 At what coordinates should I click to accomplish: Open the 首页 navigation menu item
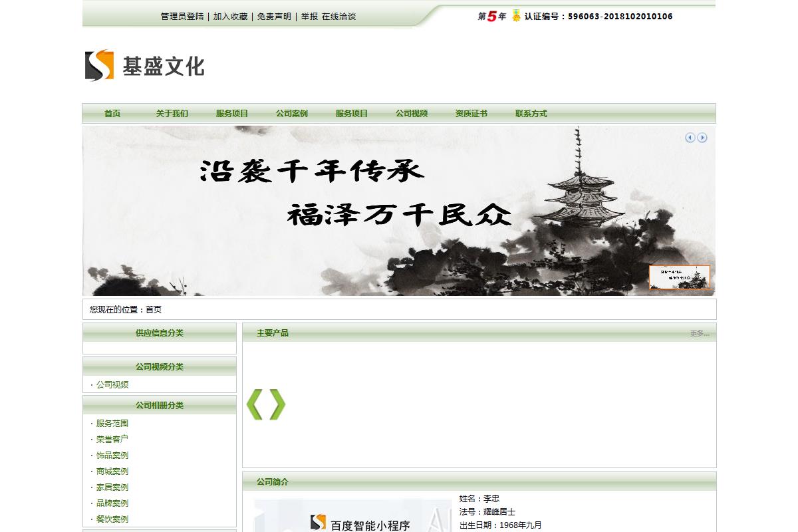[112, 114]
